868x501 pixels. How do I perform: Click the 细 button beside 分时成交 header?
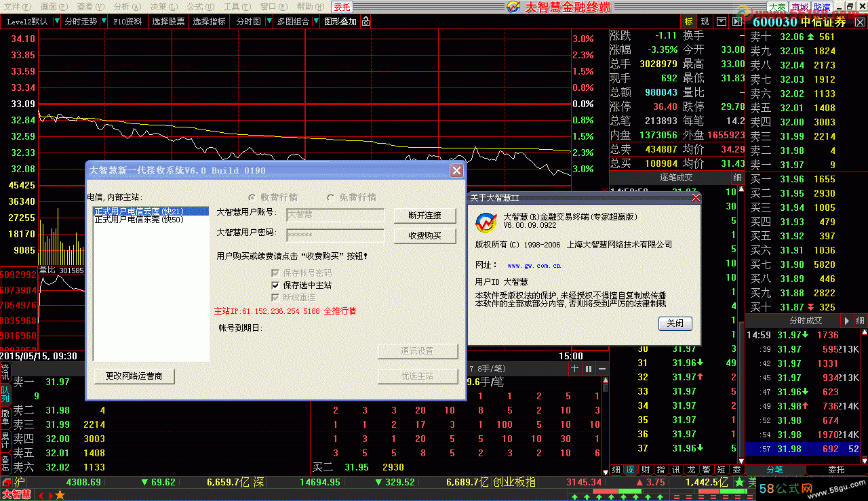861,321
